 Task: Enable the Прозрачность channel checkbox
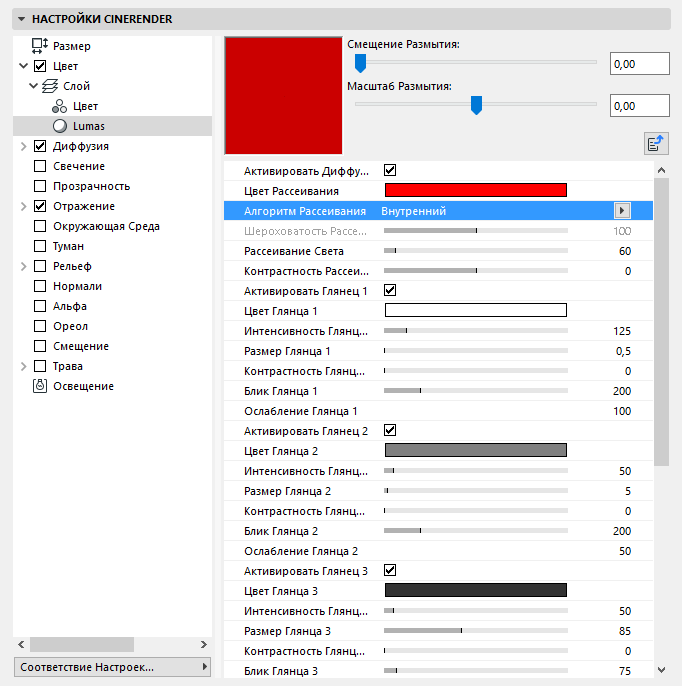(40, 186)
